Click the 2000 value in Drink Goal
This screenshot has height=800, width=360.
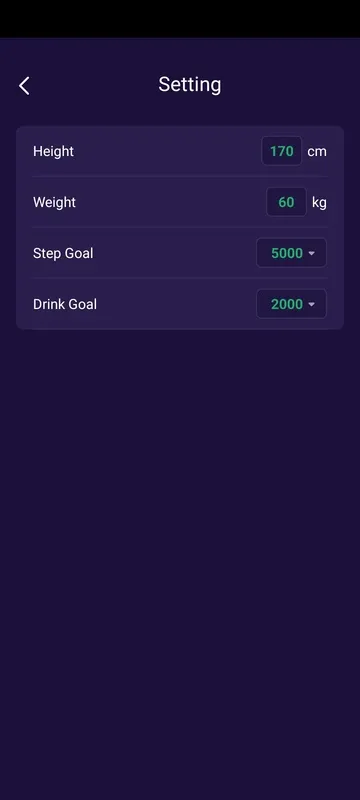tap(287, 304)
